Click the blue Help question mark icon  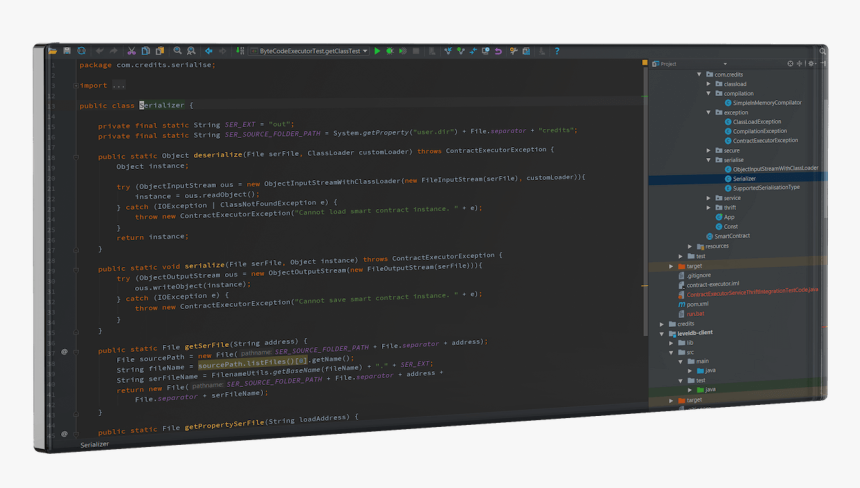click(557, 51)
